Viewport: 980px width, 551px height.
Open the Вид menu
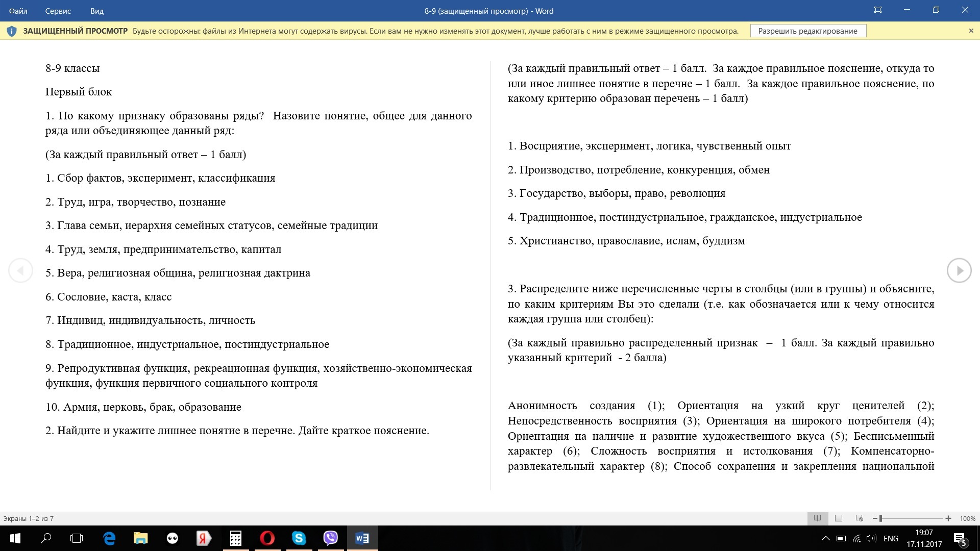(96, 11)
